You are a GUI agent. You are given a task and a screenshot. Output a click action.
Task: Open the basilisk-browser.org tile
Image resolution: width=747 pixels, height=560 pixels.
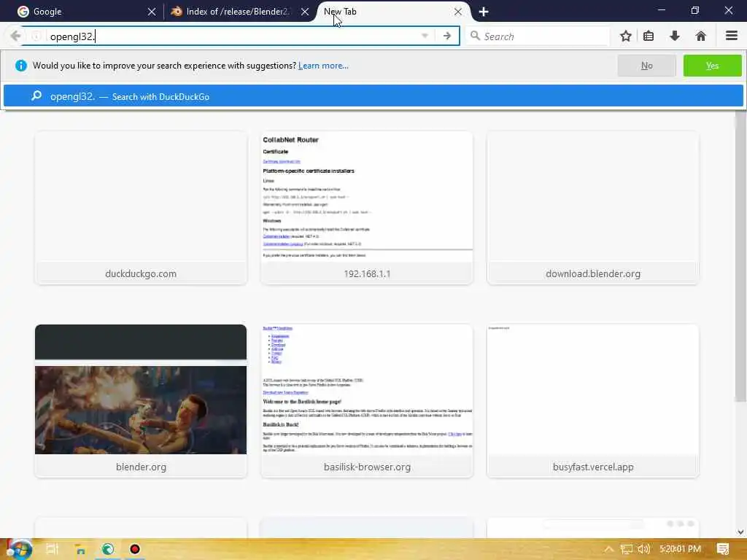point(367,401)
